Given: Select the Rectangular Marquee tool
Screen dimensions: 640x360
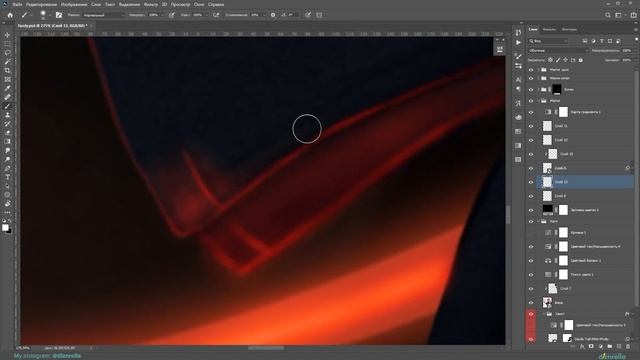Looking at the screenshot, I should (7, 44).
